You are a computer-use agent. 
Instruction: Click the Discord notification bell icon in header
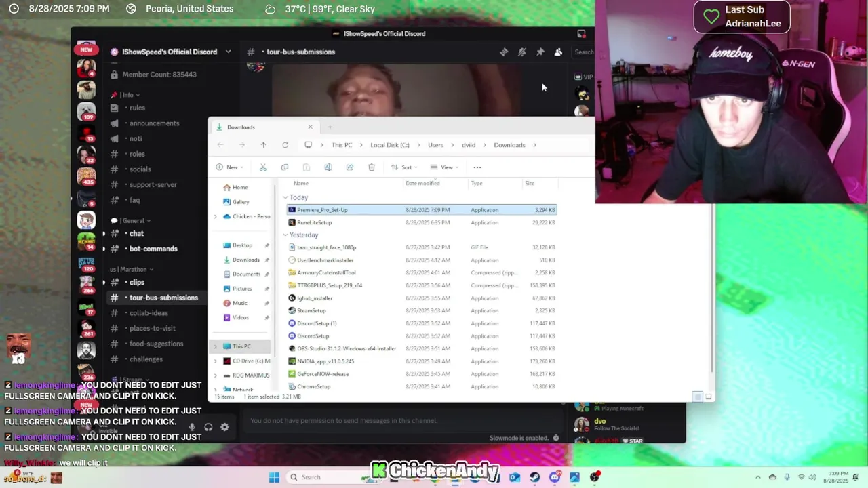tap(522, 52)
